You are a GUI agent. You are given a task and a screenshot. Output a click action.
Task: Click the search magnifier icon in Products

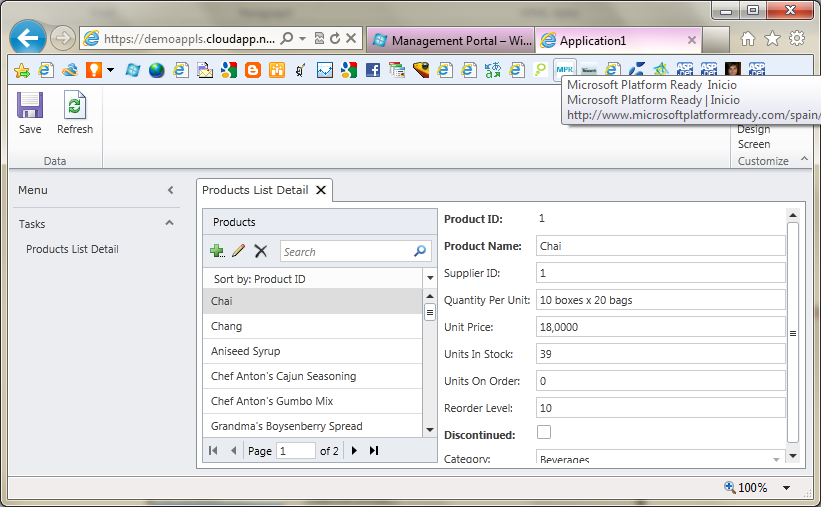[420, 252]
